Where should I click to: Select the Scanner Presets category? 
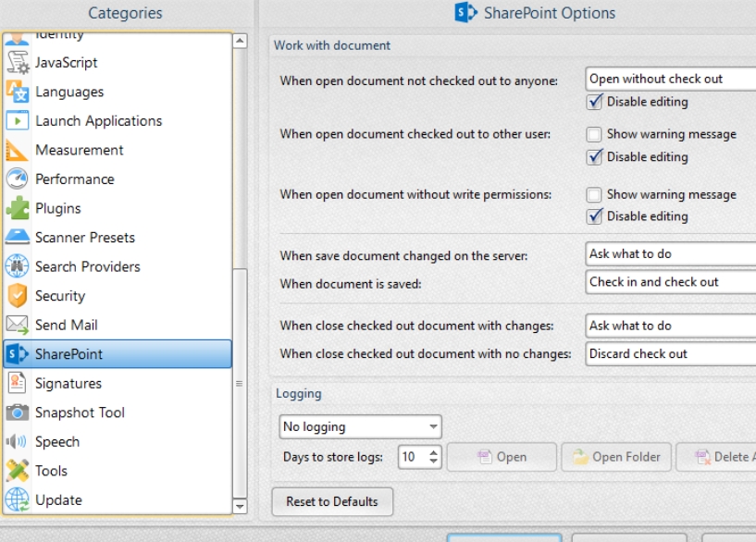pyautogui.click(x=118, y=238)
